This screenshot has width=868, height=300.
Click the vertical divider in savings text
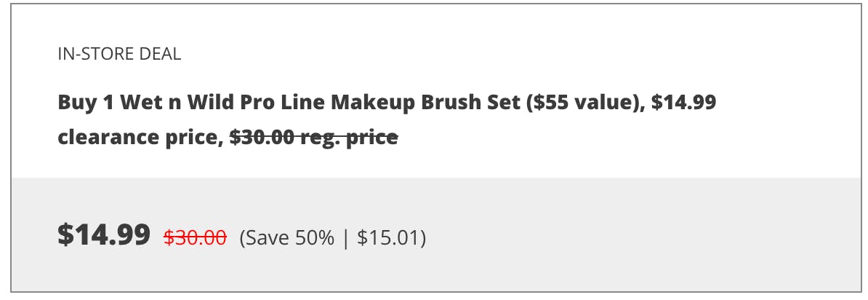(x=346, y=238)
